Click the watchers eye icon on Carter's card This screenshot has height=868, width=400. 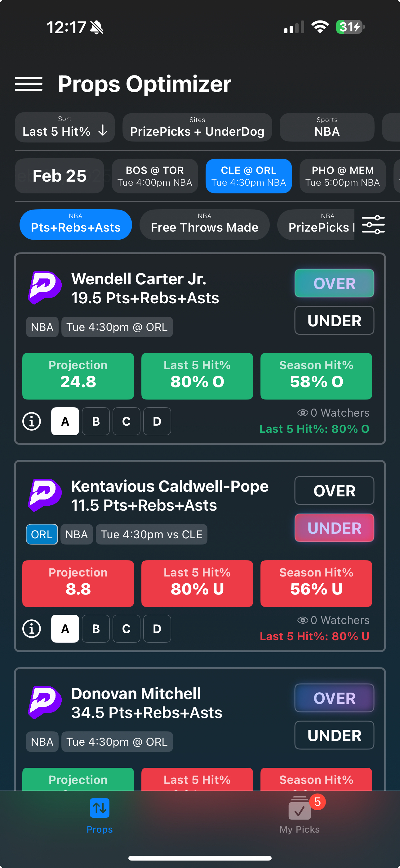coord(303,413)
